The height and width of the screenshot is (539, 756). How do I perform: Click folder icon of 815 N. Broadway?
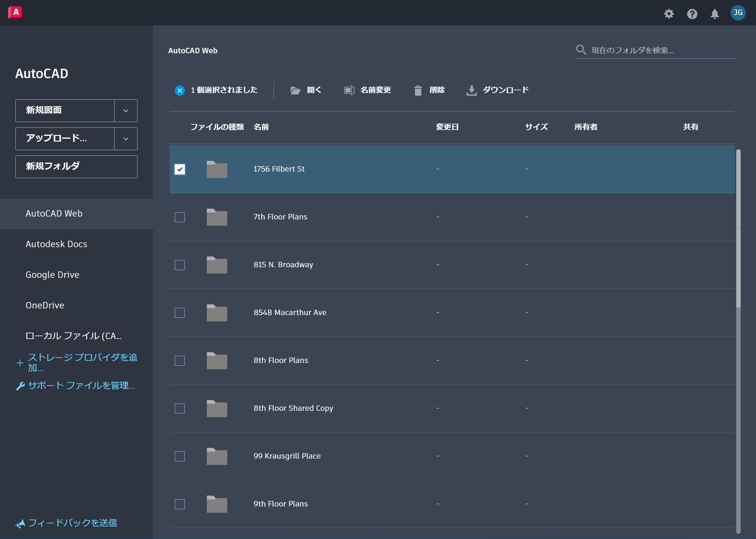[217, 265]
